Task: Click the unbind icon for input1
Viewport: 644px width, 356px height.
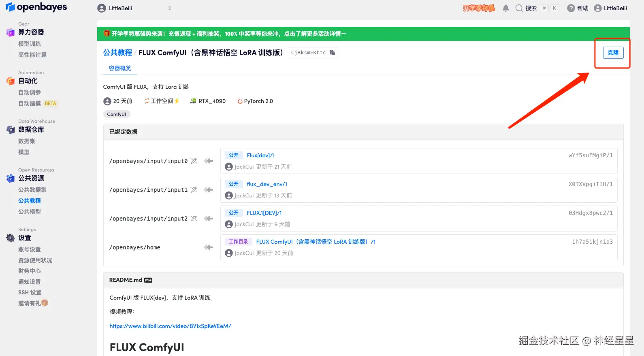Action: 194,190
